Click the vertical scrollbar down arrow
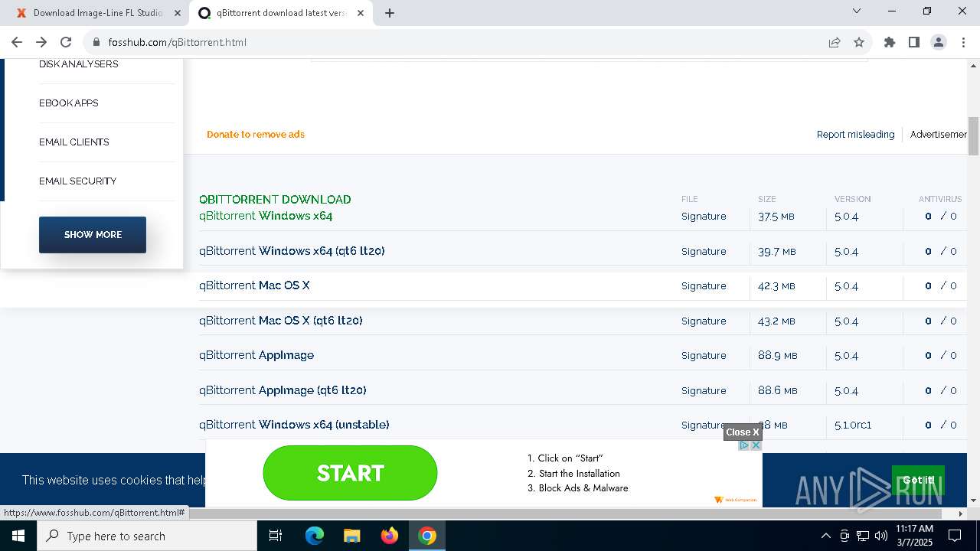Screen dimensions: 980x551 click(973, 500)
